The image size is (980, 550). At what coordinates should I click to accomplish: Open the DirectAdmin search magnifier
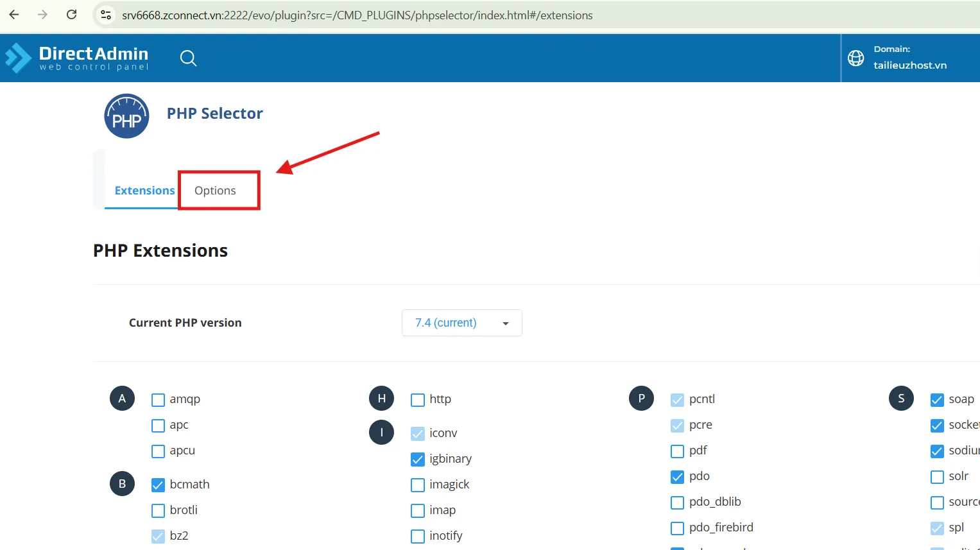tap(188, 58)
